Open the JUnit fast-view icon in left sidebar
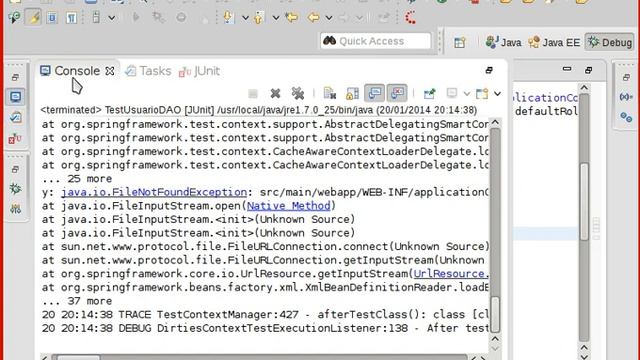 [x=15, y=139]
